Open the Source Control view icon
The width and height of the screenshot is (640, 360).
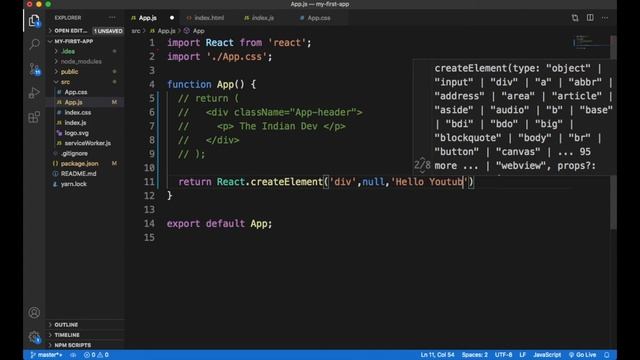(x=34, y=68)
